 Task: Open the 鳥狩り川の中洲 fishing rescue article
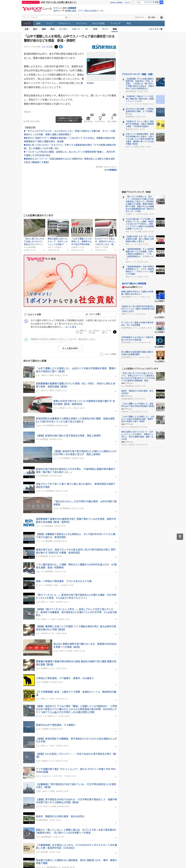(x=84, y=402)
